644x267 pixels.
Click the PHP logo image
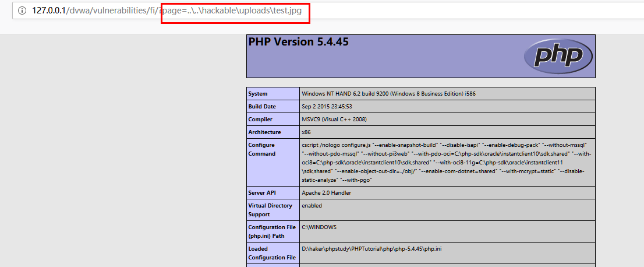coord(558,56)
